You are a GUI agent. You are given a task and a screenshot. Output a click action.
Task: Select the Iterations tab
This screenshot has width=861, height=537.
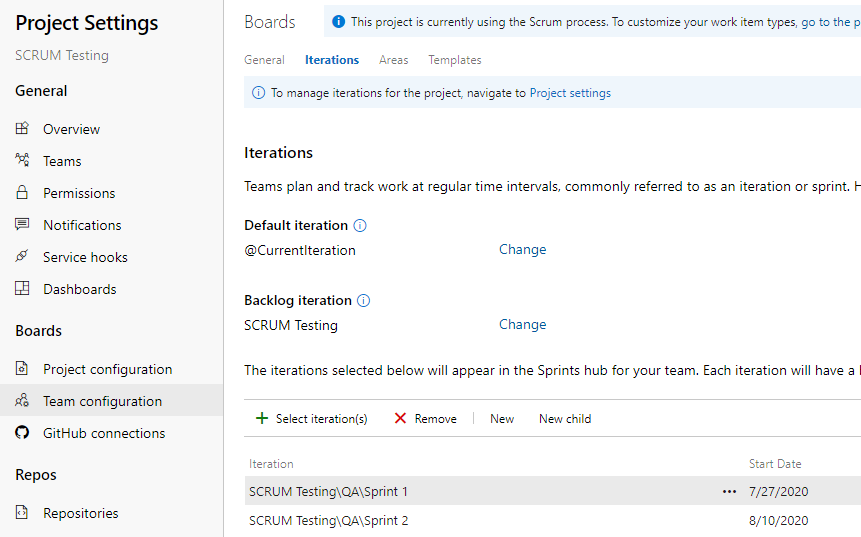[x=332, y=60]
